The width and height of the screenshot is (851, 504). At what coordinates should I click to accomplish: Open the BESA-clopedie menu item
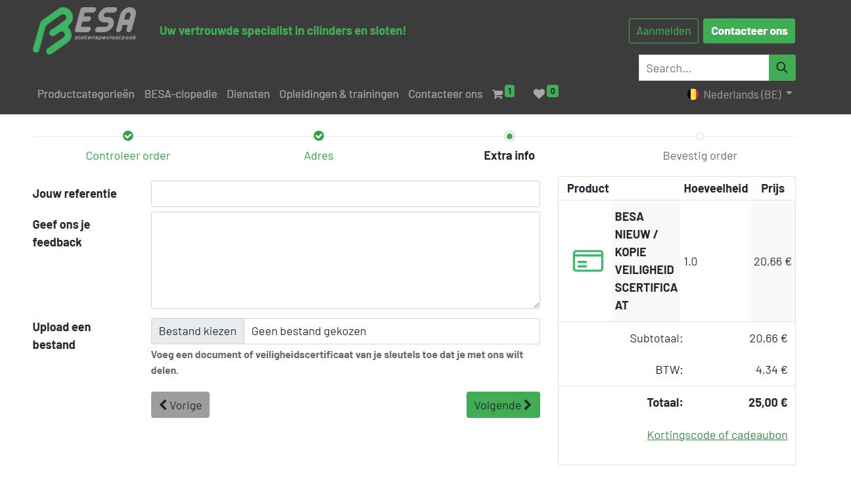pyautogui.click(x=181, y=94)
